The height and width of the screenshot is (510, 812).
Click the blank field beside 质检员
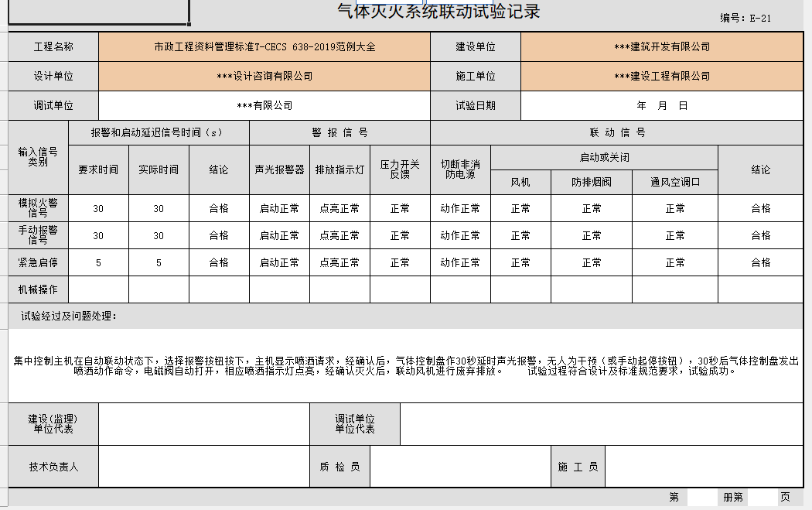(460, 467)
